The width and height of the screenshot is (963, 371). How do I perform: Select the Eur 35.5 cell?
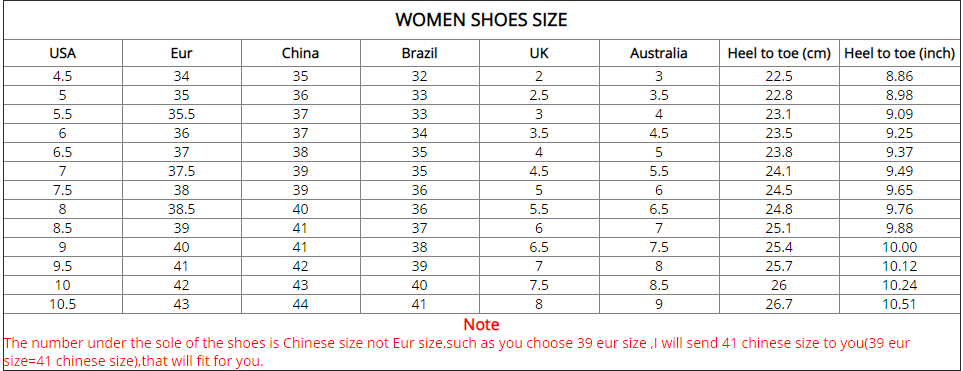(182, 114)
